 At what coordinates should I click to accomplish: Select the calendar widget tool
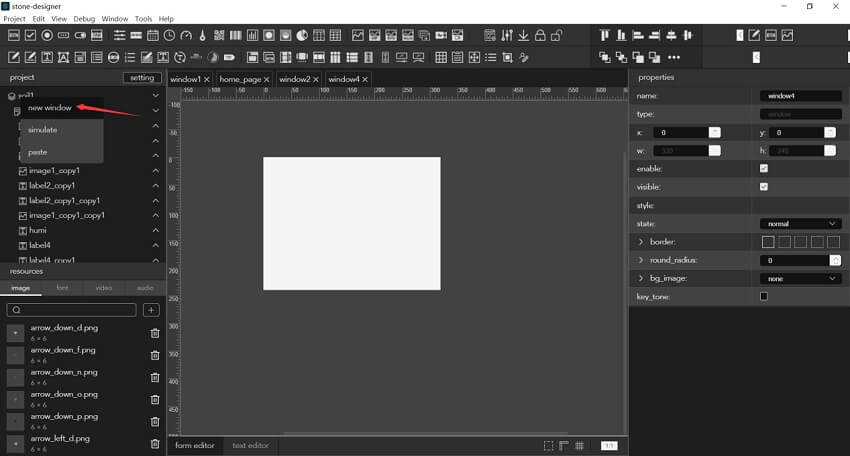[x=153, y=35]
